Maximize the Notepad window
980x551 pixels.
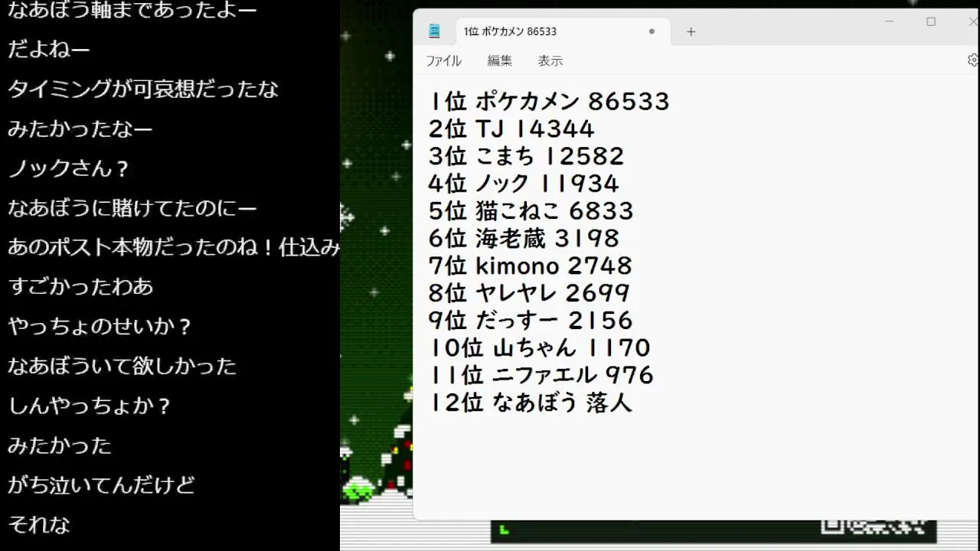[x=931, y=21]
